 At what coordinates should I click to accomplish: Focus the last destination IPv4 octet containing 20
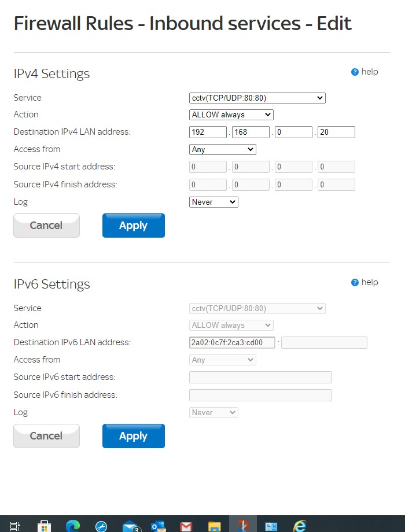tap(336, 132)
